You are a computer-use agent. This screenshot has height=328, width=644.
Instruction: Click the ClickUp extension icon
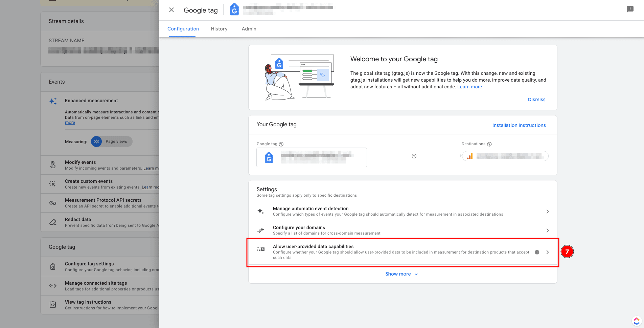(636, 321)
